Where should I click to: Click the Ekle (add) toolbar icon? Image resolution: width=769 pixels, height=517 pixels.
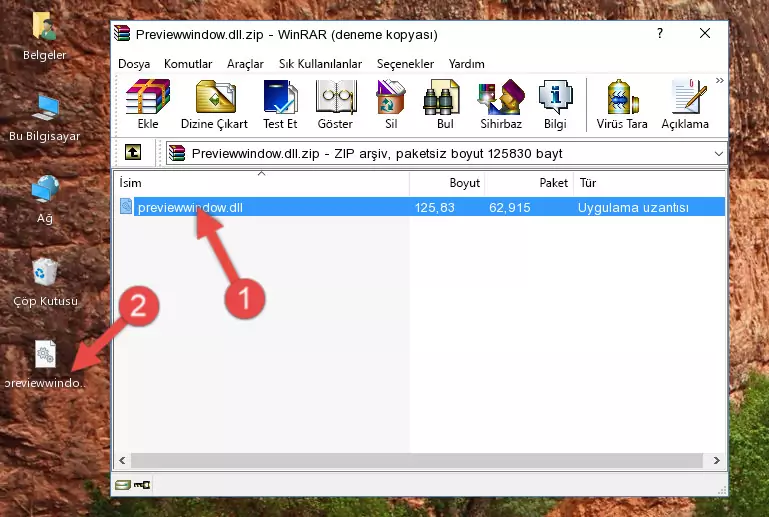[x=148, y=104]
